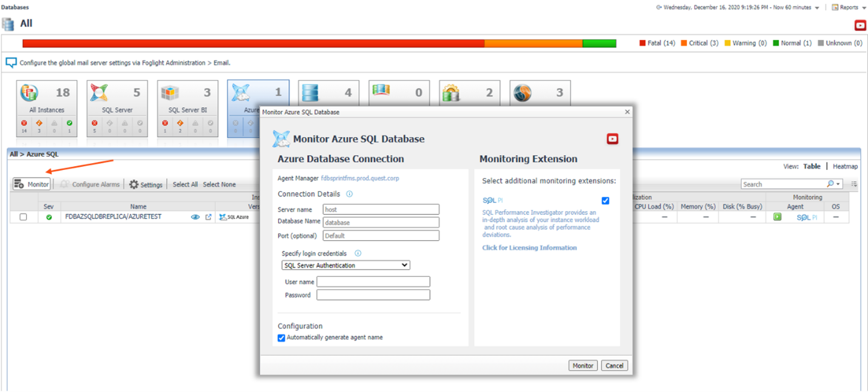868x392 pixels.
Task: Click the SQL Azure version icon
Action: tap(234, 217)
